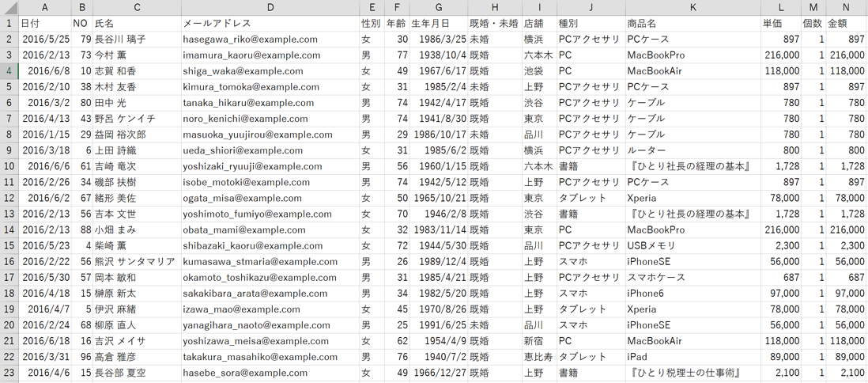Select cell imamura_kaoru@example.com

pyautogui.click(x=270, y=55)
